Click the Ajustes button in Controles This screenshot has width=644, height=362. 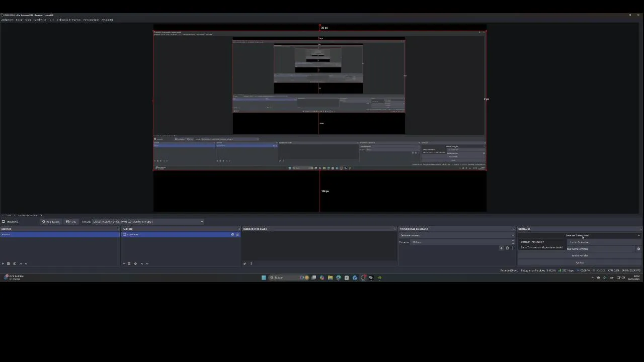click(x=580, y=262)
